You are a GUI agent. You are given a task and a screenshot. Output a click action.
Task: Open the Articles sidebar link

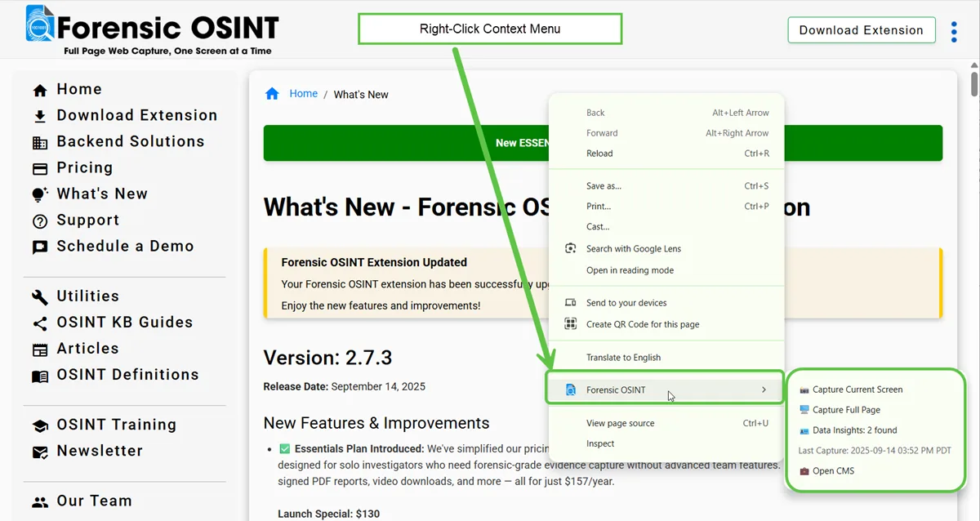87,348
